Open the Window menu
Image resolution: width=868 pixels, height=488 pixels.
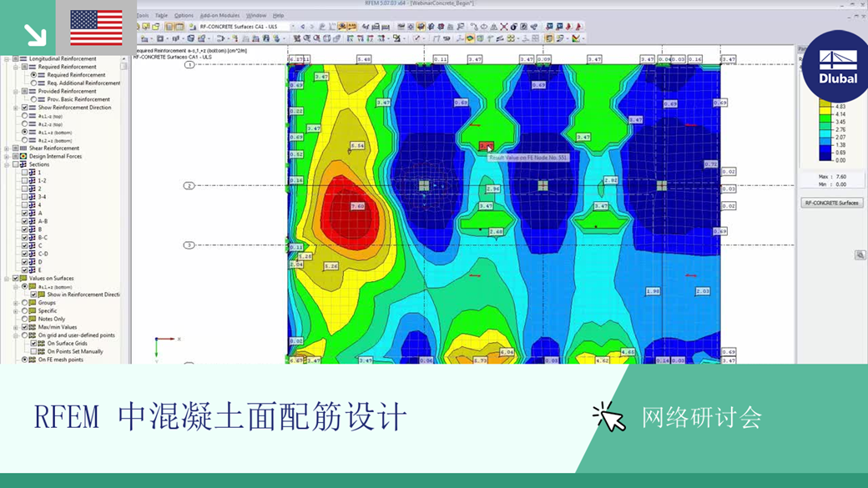click(x=255, y=16)
